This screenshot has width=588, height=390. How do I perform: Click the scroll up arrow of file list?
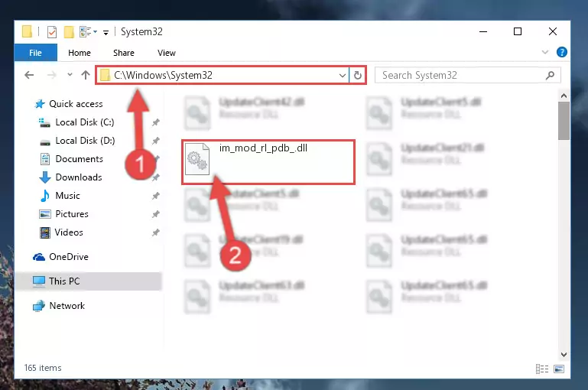[x=564, y=96]
